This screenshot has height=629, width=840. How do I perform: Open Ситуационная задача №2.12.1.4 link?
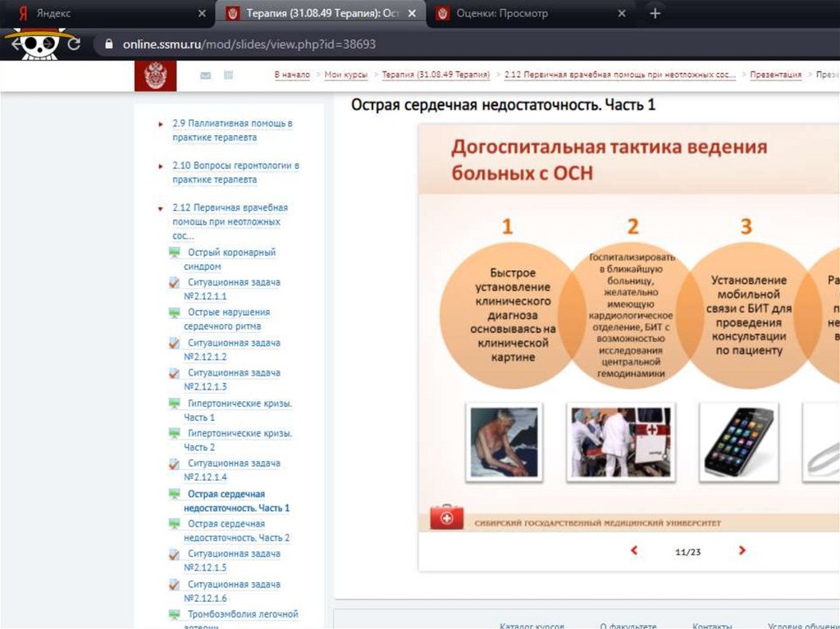(x=232, y=471)
